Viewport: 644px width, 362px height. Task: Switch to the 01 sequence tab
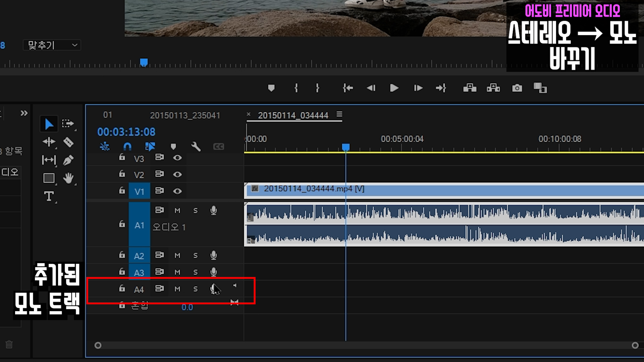tap(108, 115)
